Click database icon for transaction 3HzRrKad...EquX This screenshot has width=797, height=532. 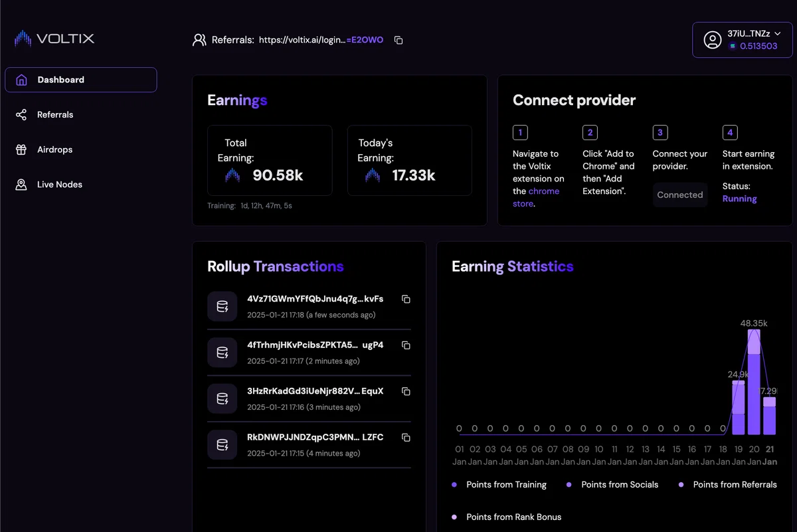click(222, 399)
